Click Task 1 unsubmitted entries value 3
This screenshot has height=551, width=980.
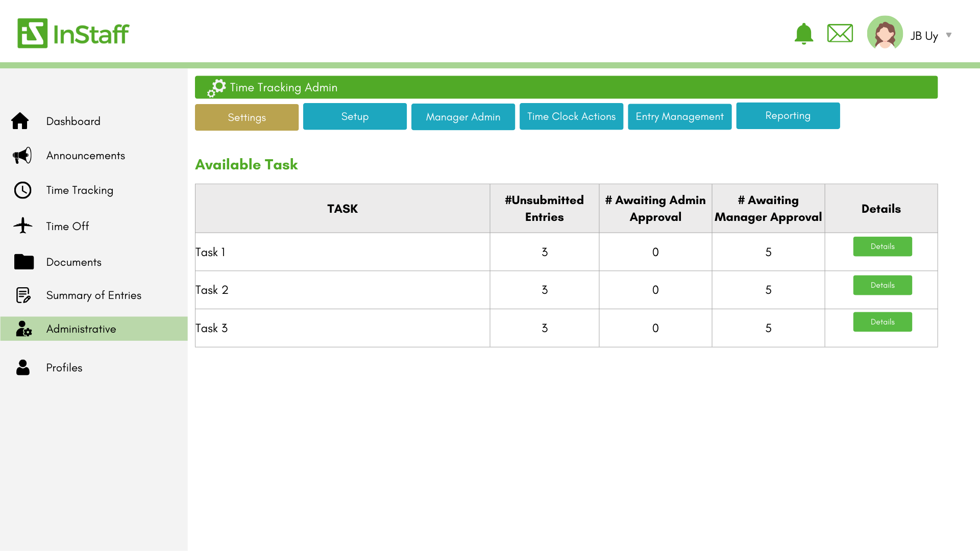(x=544, y=252)
